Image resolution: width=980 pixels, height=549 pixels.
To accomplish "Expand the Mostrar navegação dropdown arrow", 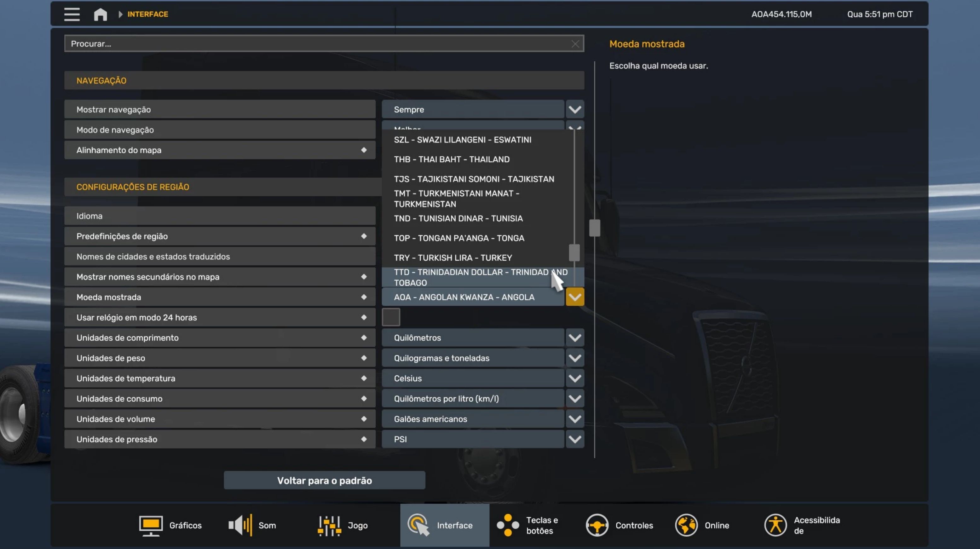I will [574, 110].
